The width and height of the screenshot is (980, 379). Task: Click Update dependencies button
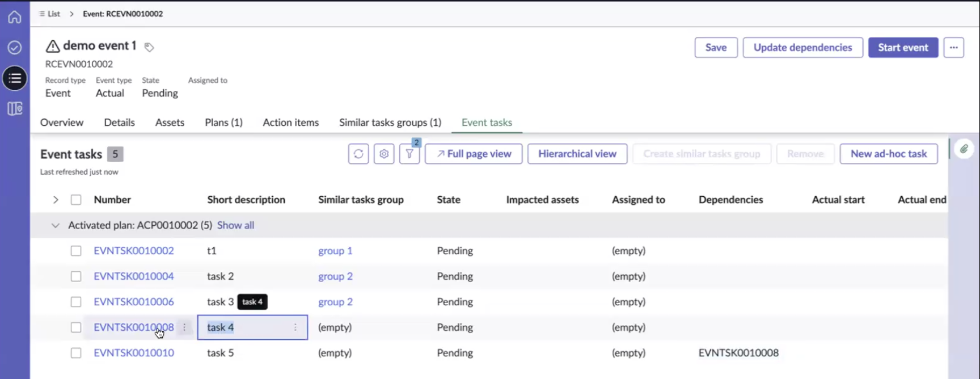coord(803,47)
